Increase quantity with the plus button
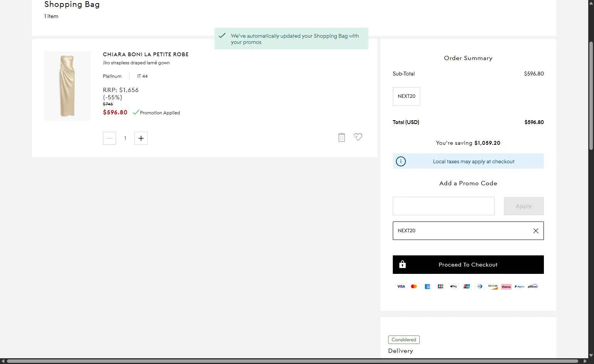Screen dimensions: 594x364 tap(141, 138)
